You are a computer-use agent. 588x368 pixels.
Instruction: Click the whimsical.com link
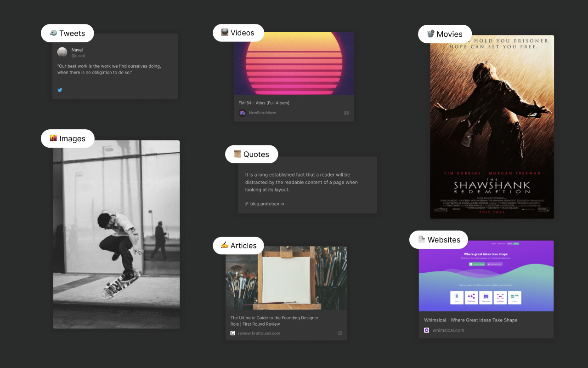click(448, 330)
